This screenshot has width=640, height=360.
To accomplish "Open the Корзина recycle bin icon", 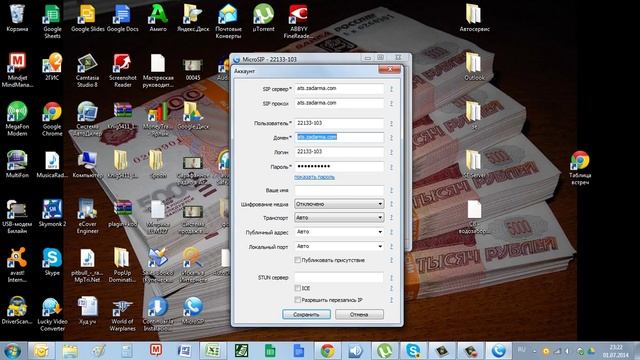I will point(17,18).
